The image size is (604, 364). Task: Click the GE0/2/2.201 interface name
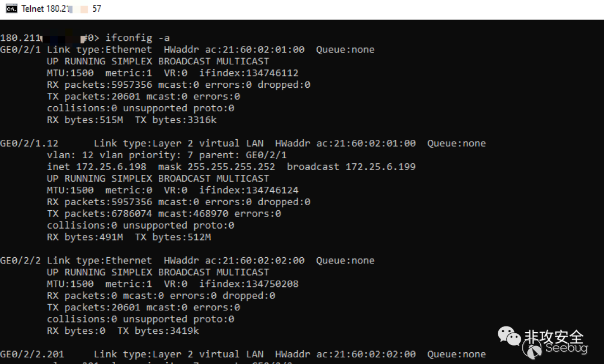[32, 354]
